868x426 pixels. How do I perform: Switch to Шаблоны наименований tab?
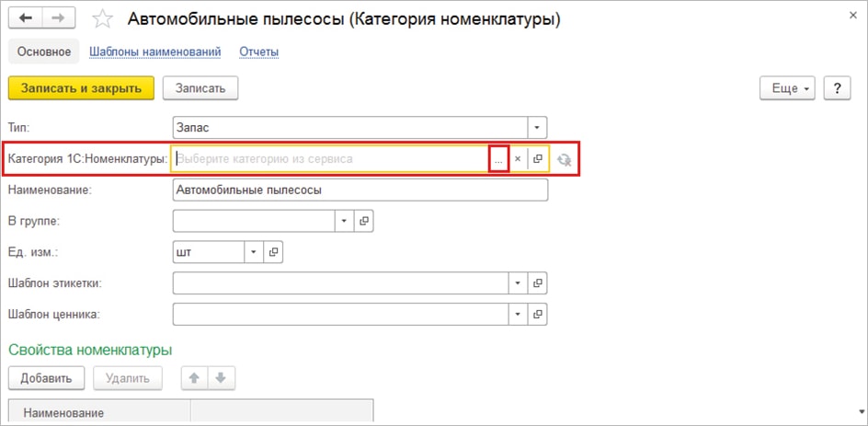point(154,52)
